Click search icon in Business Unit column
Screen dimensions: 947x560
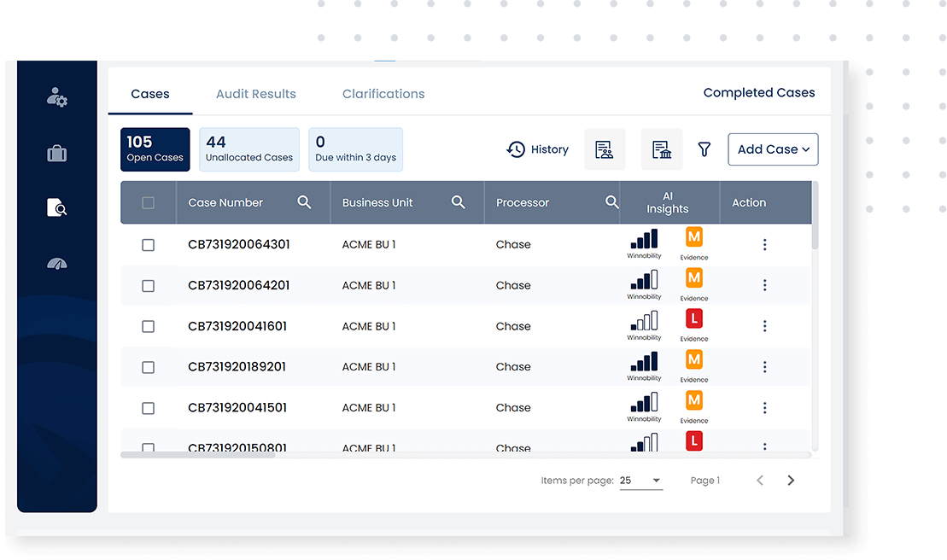coord(459,202)
